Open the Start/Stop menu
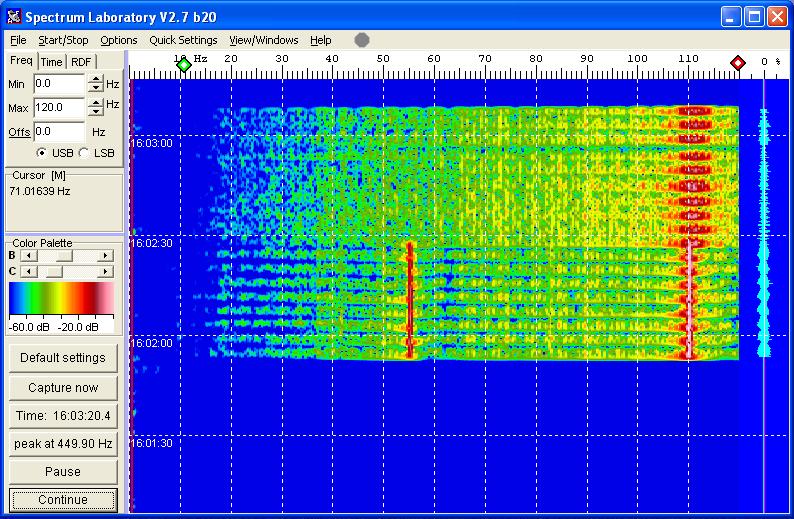This screenshot has width=794, height=519. click(x=63, y=40)
